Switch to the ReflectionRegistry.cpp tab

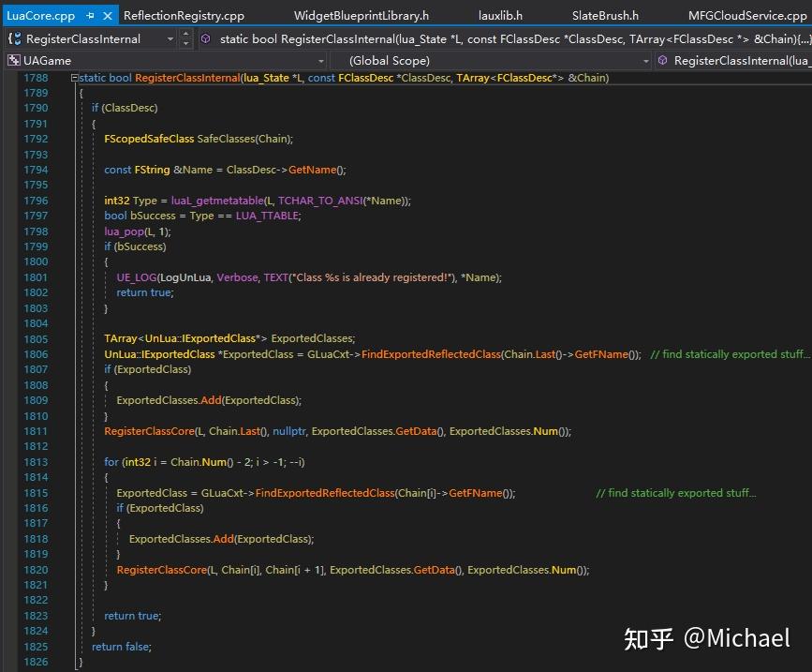[x=184, y=16]
